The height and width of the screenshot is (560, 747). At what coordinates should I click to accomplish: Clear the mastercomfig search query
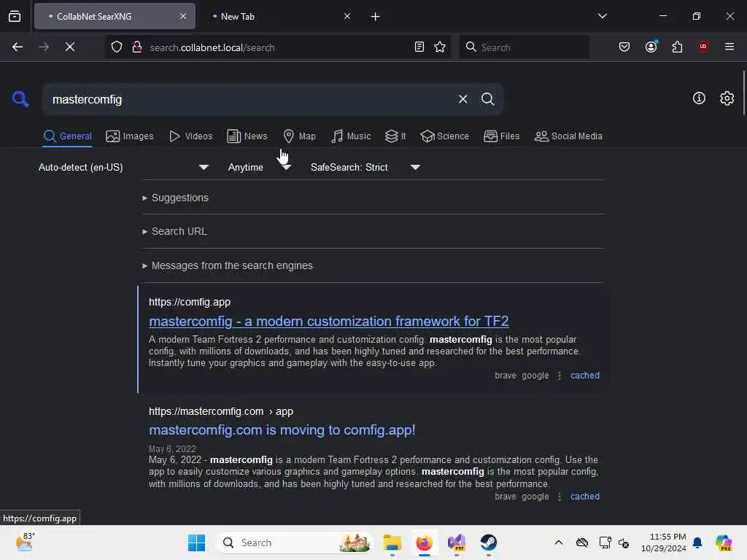(x=462, y=99)
